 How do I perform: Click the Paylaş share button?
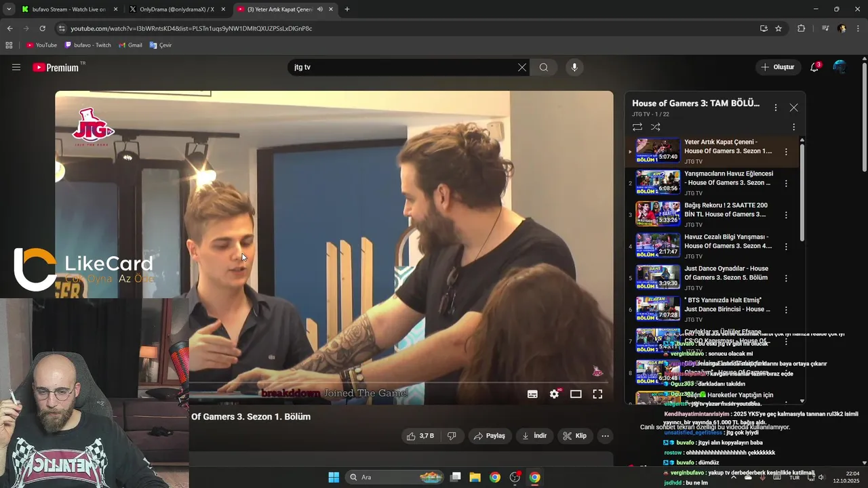489,436
